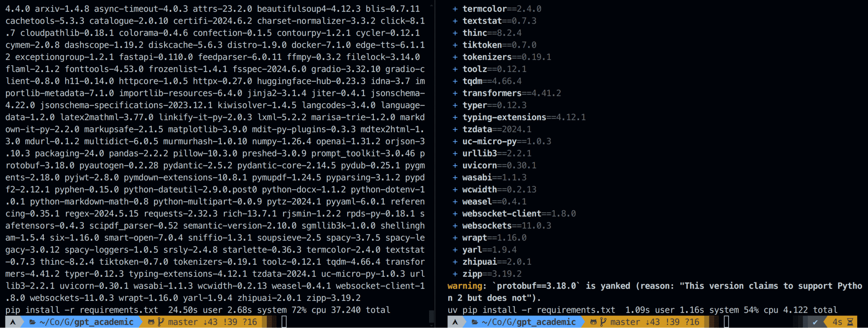Image resolution: width=868 pixels, height=328 pixels.
Task: Click 'gradio-3.32.10' in left pane output
Action: [346, 69]
